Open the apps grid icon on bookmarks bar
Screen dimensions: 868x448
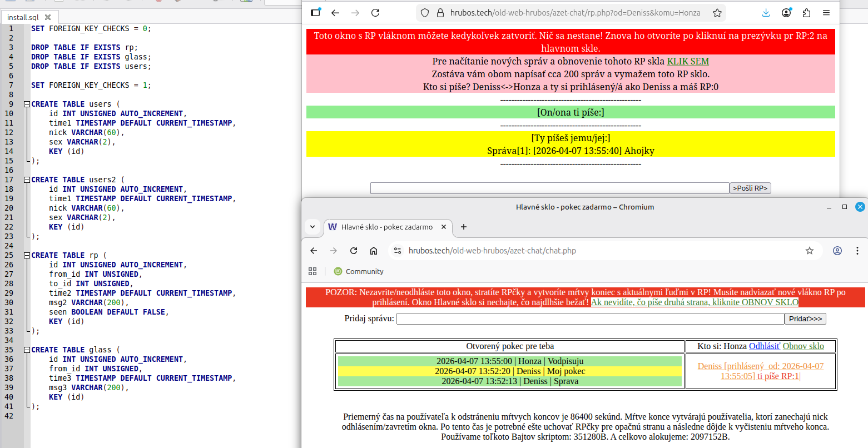click(313, 271)
